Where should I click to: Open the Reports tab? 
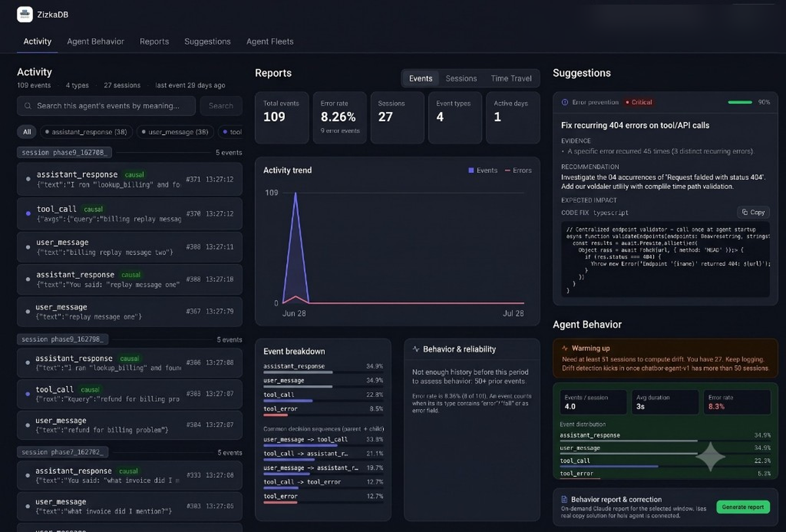click(155, 41)
